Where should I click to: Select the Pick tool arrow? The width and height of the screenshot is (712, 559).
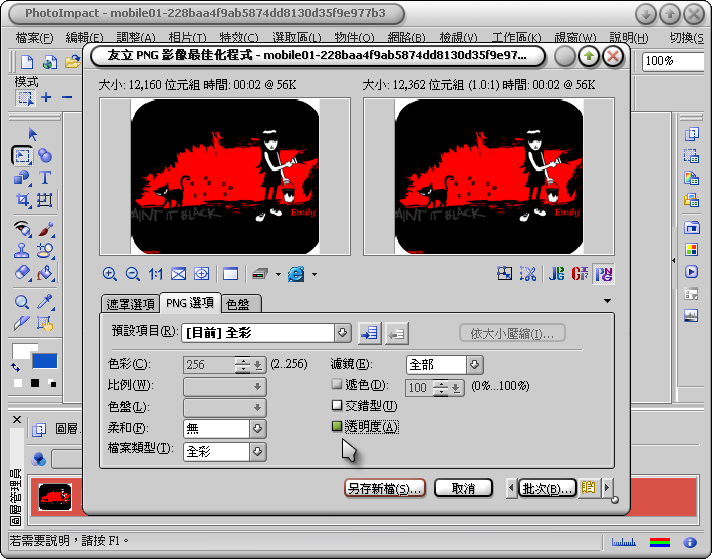point(32,134)
